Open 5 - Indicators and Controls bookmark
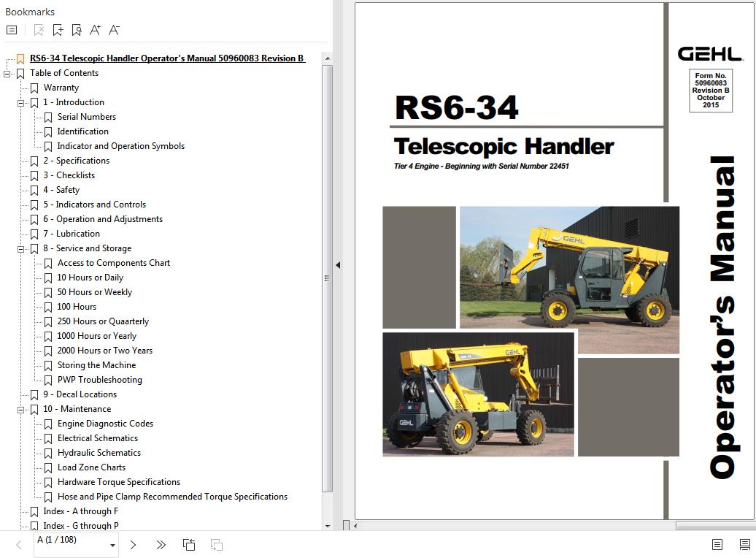 [95, 205]
